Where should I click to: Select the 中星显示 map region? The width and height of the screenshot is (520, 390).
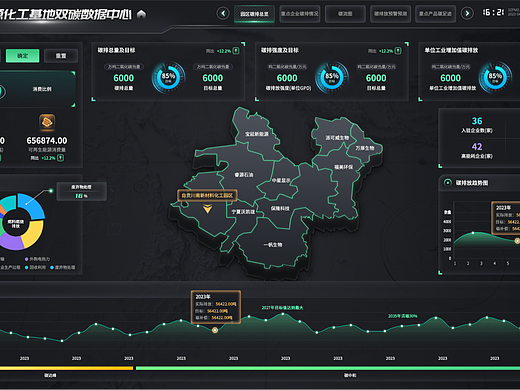coord(281,180)
